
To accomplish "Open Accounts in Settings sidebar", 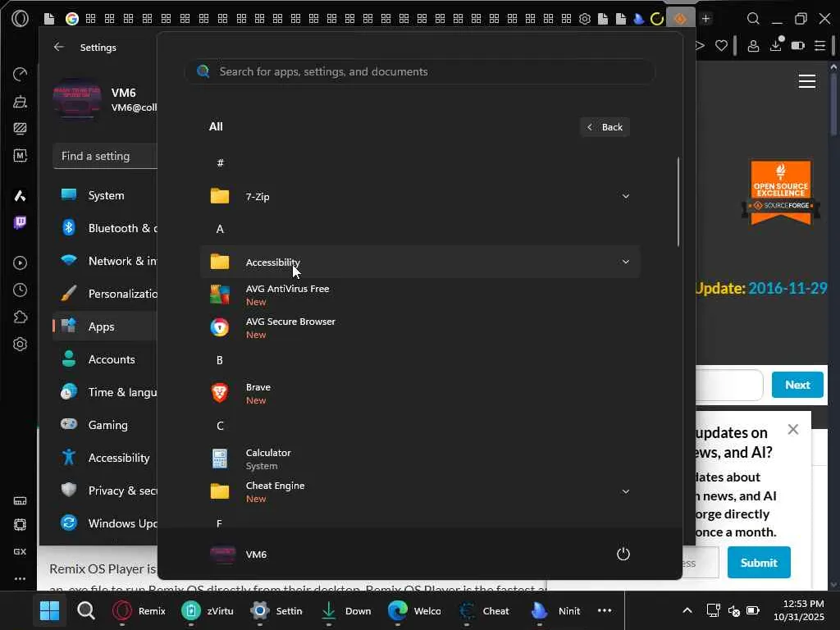I will pyautogui.click(x=105, y=359).
